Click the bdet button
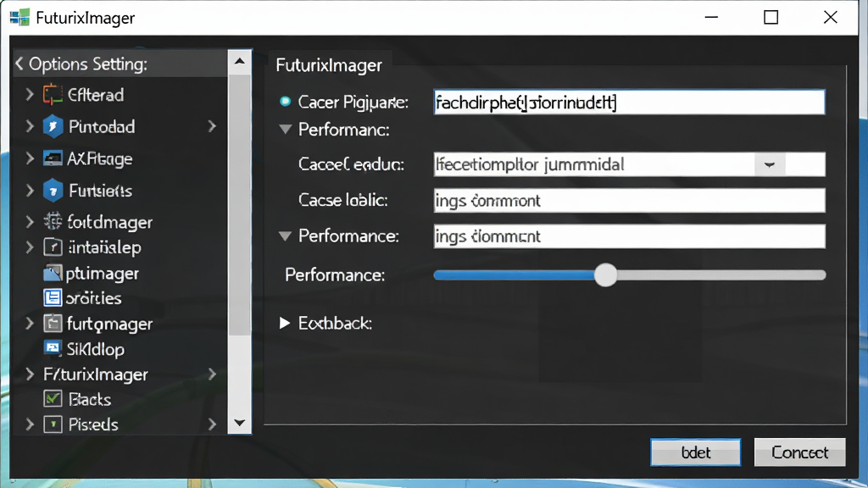The height and width of the screenshot is (488, 868). [695, 452]
